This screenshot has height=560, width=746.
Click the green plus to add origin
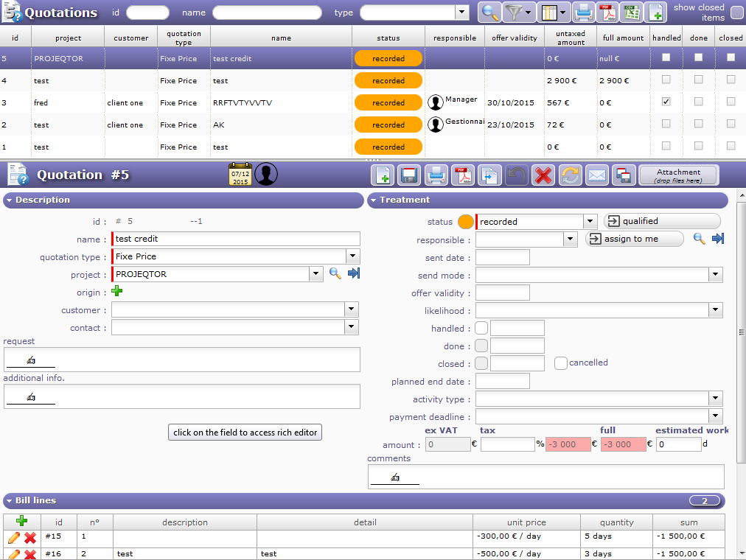coord(117,292)
